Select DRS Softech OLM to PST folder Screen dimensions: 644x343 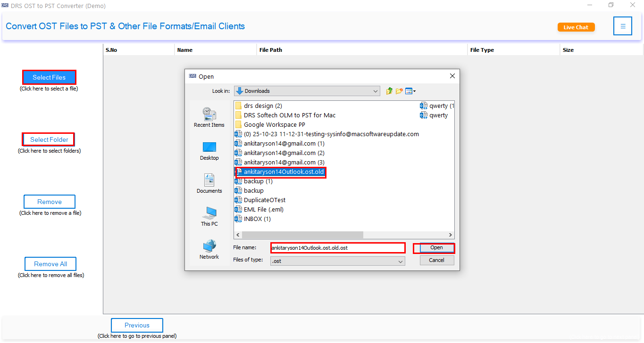tap(285, 115)
